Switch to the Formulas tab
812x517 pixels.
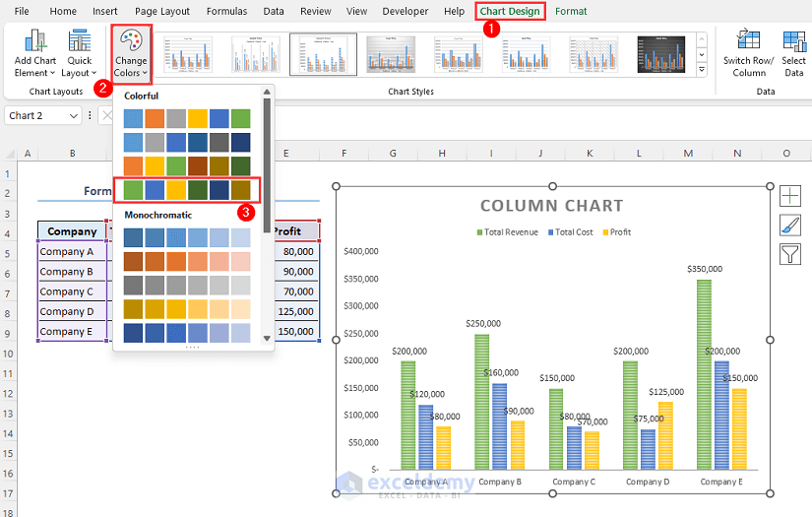pyautogui.click(x=226, y=11)
